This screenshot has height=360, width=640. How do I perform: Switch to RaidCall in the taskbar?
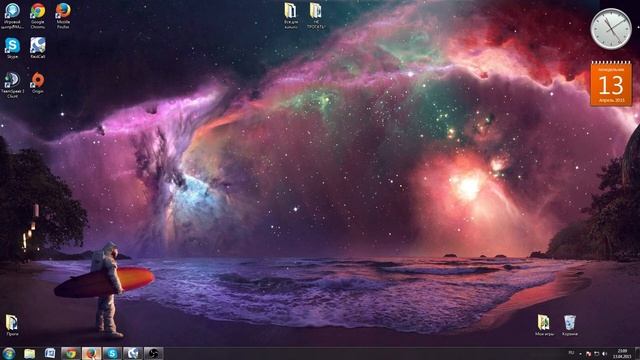(x=133, y=353)
